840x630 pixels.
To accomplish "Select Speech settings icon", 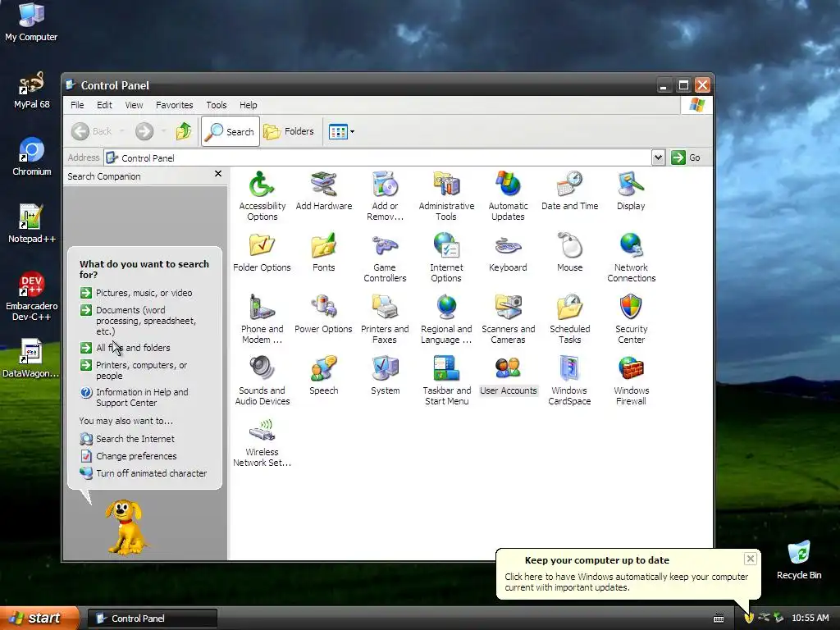I will pyautogui.click(x=323, y=376).
